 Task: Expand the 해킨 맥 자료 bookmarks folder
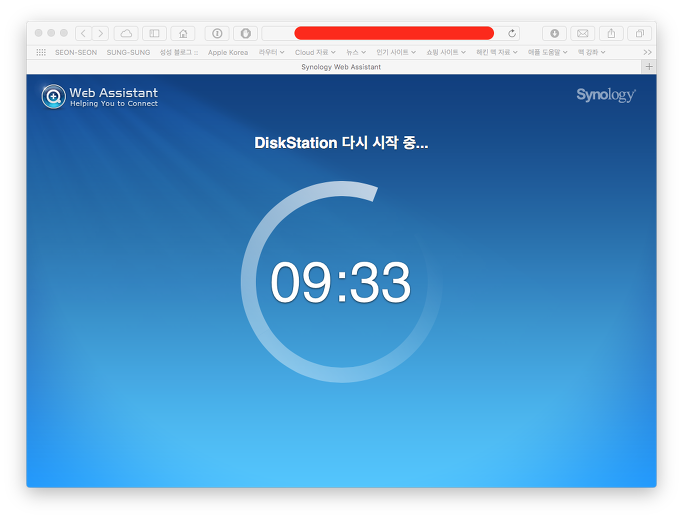497,52
